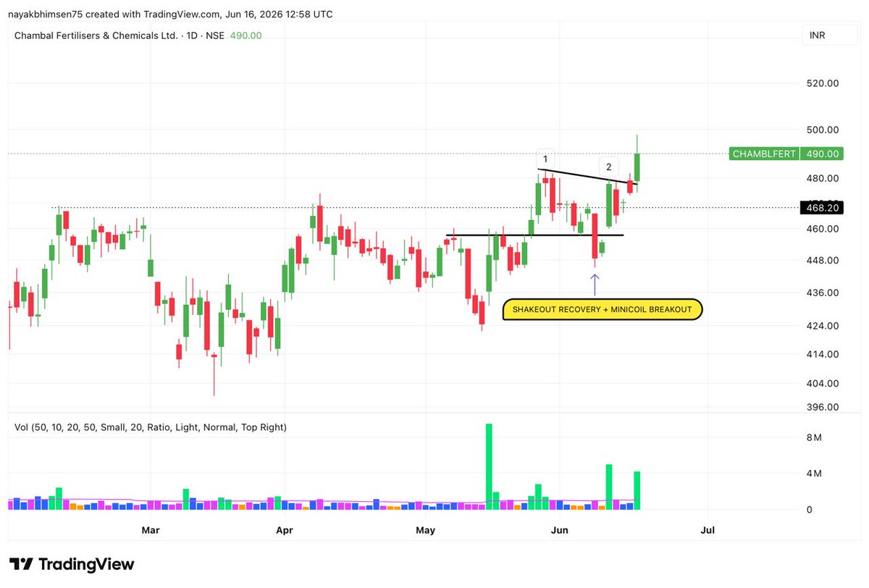Click the purple upward arrow annotation
This screenshot has height=588, width=869.
tap(595, 284)
